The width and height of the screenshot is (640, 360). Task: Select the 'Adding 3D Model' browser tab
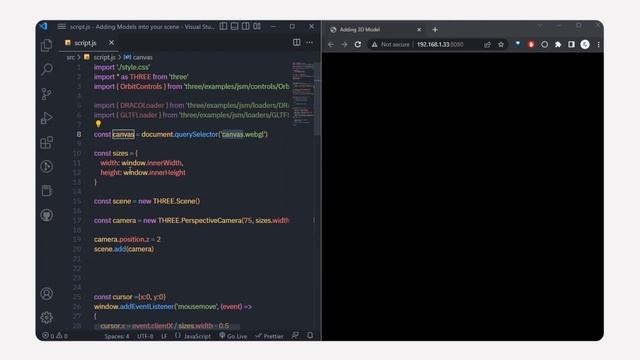pyautogui.click(x=376, y=29)
